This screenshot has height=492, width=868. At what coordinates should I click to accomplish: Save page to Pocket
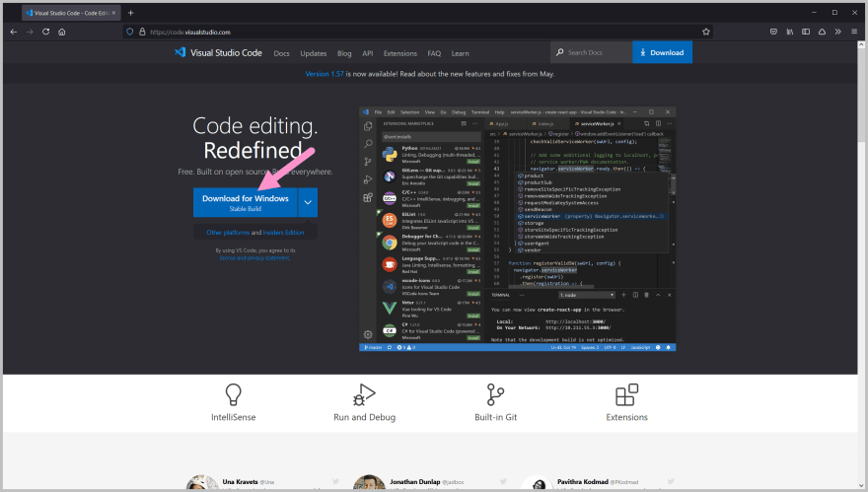773,32
